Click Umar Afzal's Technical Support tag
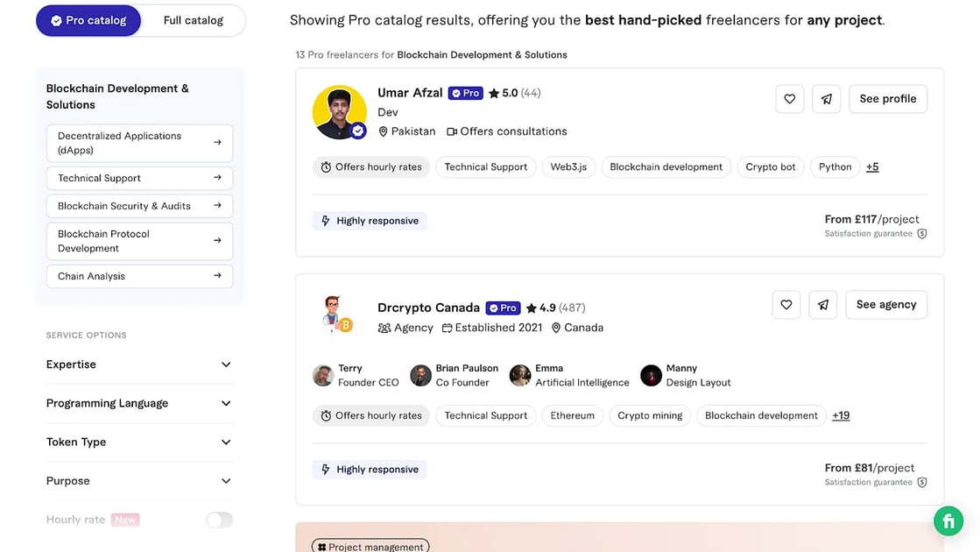 pos(486,166)
